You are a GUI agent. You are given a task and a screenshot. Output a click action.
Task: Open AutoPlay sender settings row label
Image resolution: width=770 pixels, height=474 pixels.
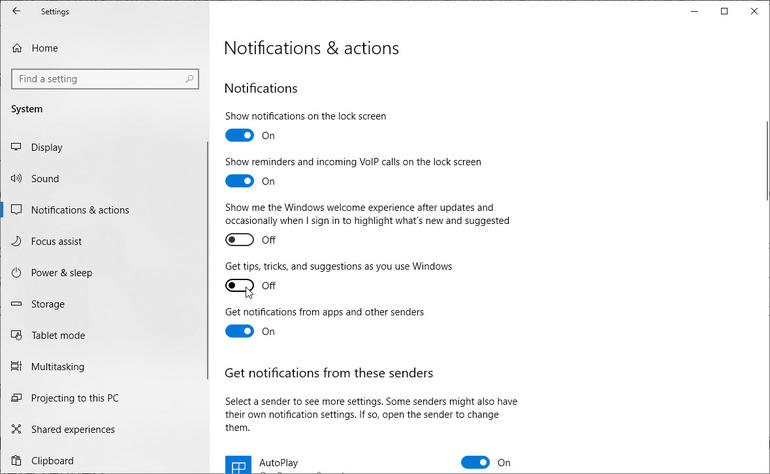click(x=278, y=463)
